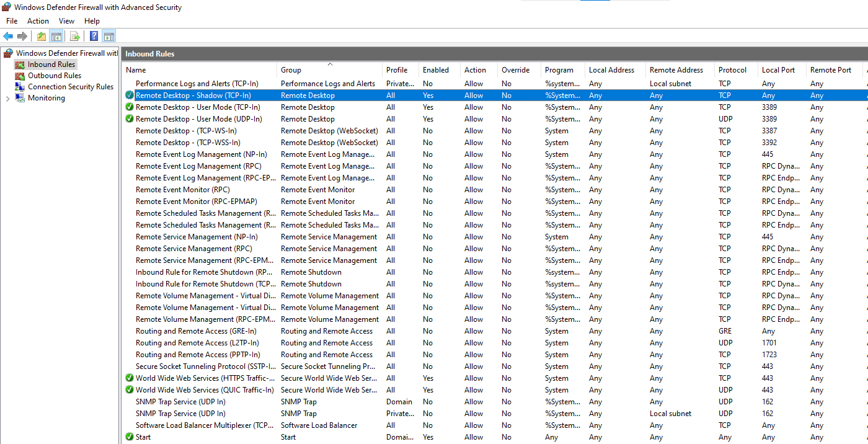Click the green check icon beside Start rule

[x=129, y=437]
